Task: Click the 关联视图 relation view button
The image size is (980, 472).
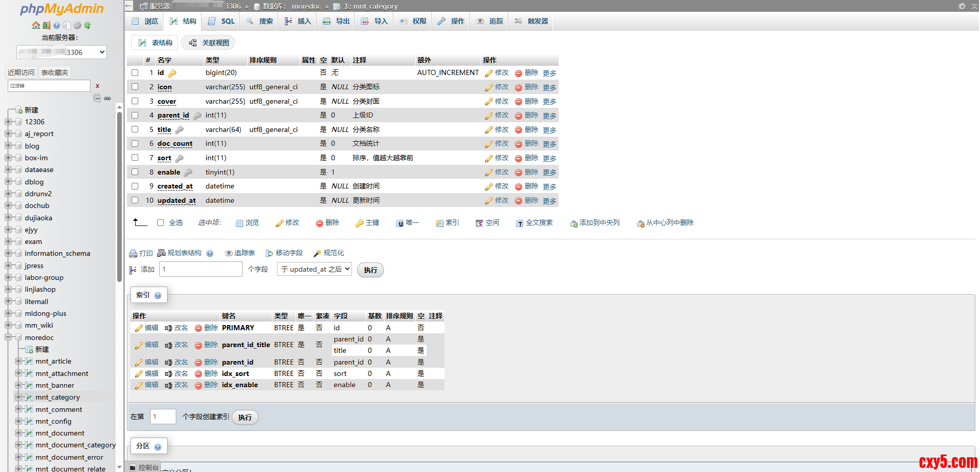Action: [208, 43]
